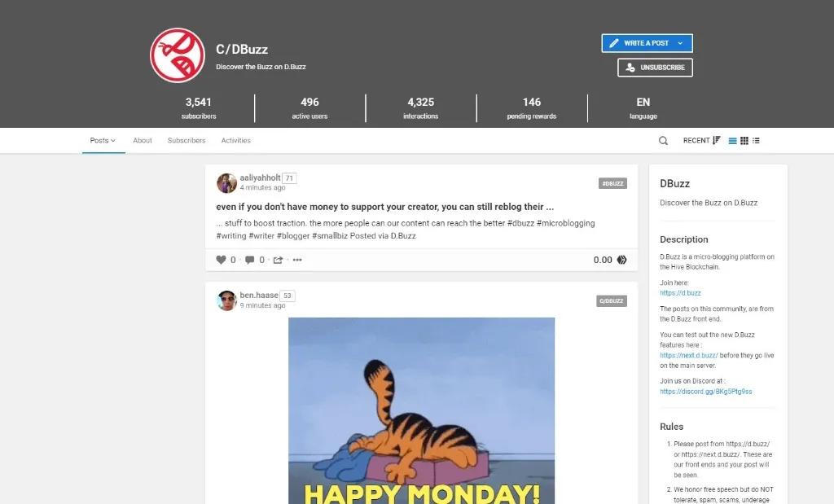Viewport: 834px width, 504px height.
Task: Click the 4,325 interactions stat
Action: (421, 108)
